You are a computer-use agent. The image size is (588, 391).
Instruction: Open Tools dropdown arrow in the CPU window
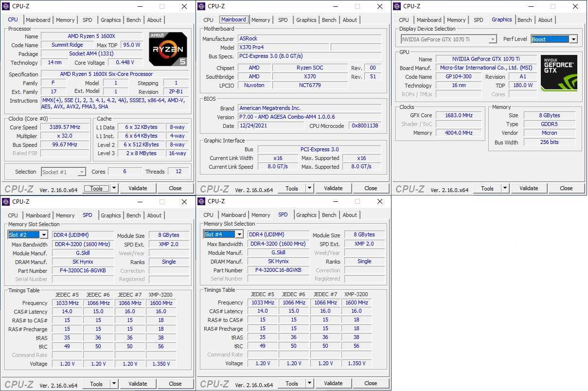[x=114, y=188]
